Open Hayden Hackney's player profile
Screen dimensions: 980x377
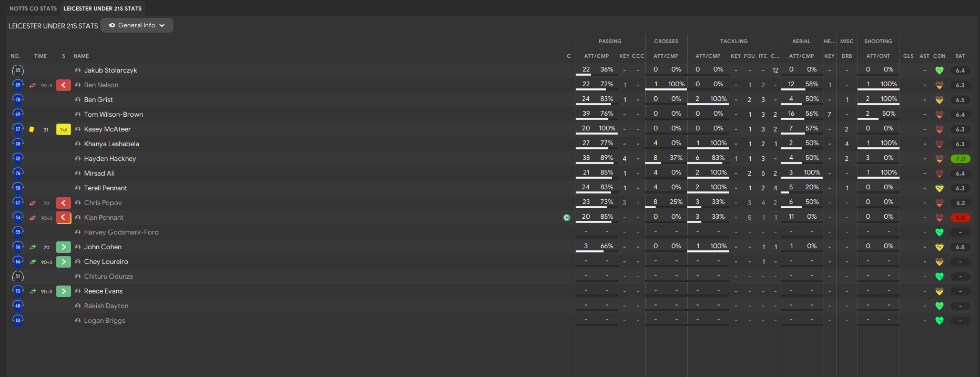[x=110, y=159]
